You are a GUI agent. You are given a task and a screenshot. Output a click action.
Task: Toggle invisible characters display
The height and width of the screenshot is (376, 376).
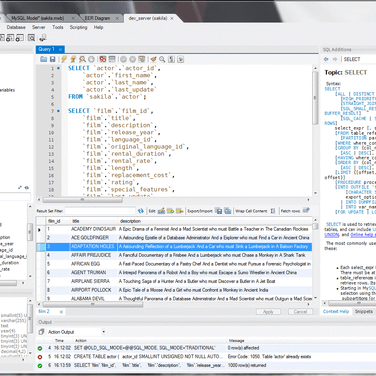(171, 59)
